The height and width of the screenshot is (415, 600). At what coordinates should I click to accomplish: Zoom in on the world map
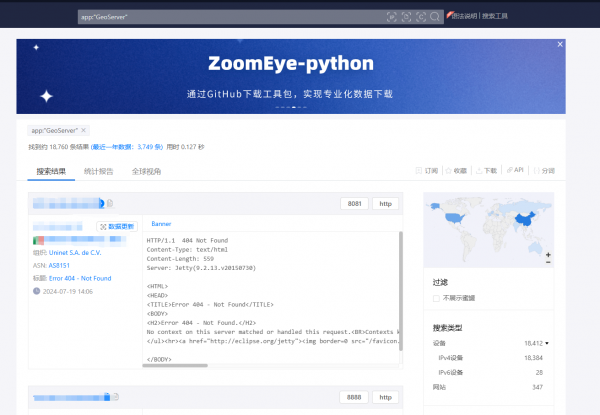pyautogui.click(x=547, y=255)
